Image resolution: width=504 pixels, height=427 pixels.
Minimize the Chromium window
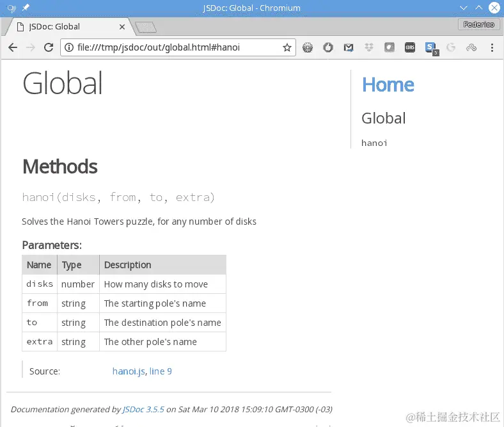tap(464, 8)
